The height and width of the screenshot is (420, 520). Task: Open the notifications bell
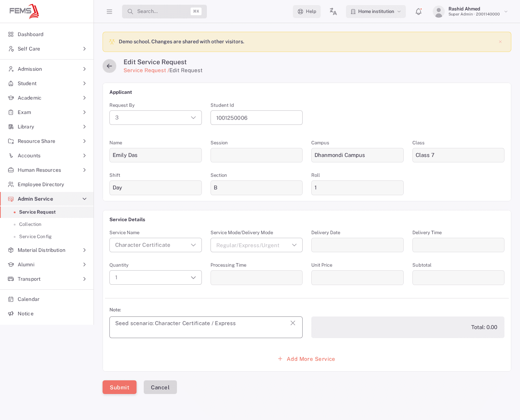[x=419, y=12]
